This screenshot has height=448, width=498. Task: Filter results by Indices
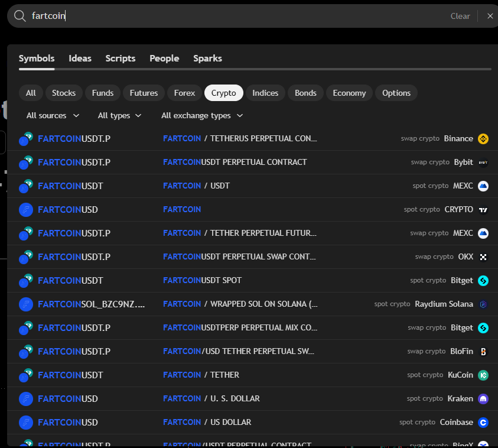(x=265, y=93)
